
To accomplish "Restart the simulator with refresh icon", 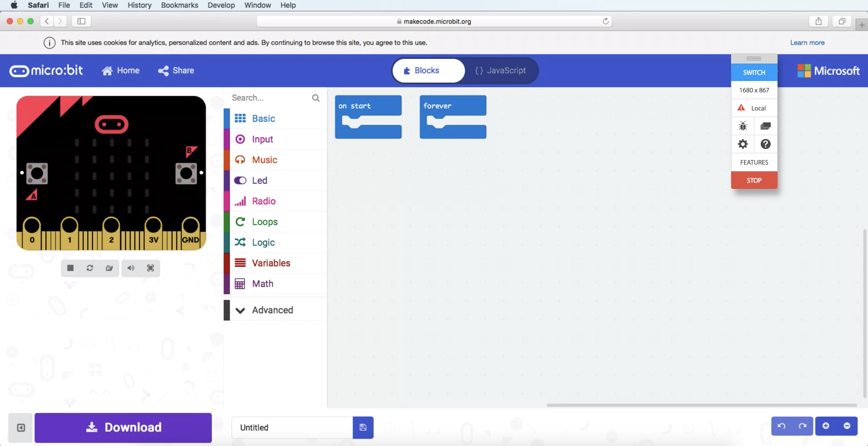I will pyautogui.click(x=90, y=268).
